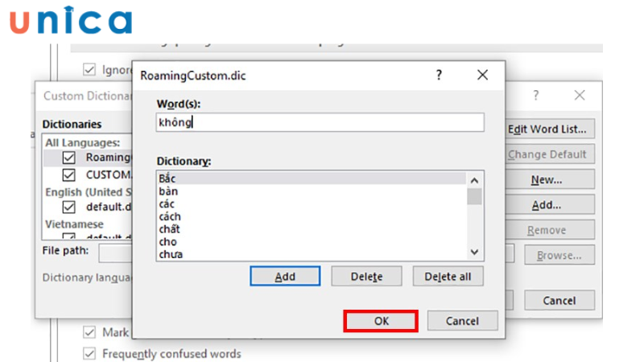Select 'chưa' in the dictionary list
The width and height of the screenshot is (644, 362).
(312, 254)
